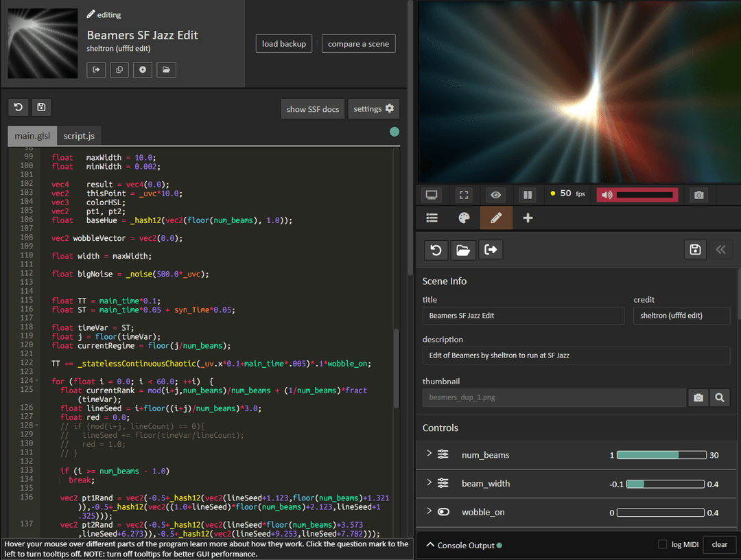Click the green compile status dot
The image size is (741, 560).
[394, 132]
